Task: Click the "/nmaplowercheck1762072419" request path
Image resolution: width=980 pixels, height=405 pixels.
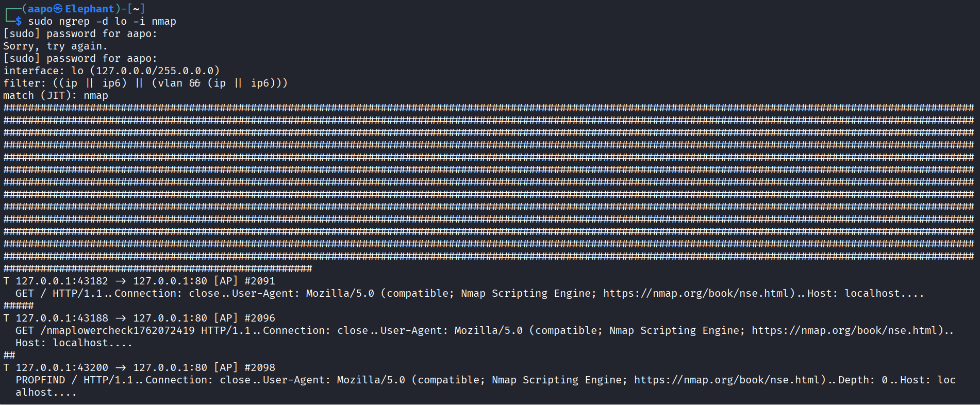Action: click(x=118, y=330)
